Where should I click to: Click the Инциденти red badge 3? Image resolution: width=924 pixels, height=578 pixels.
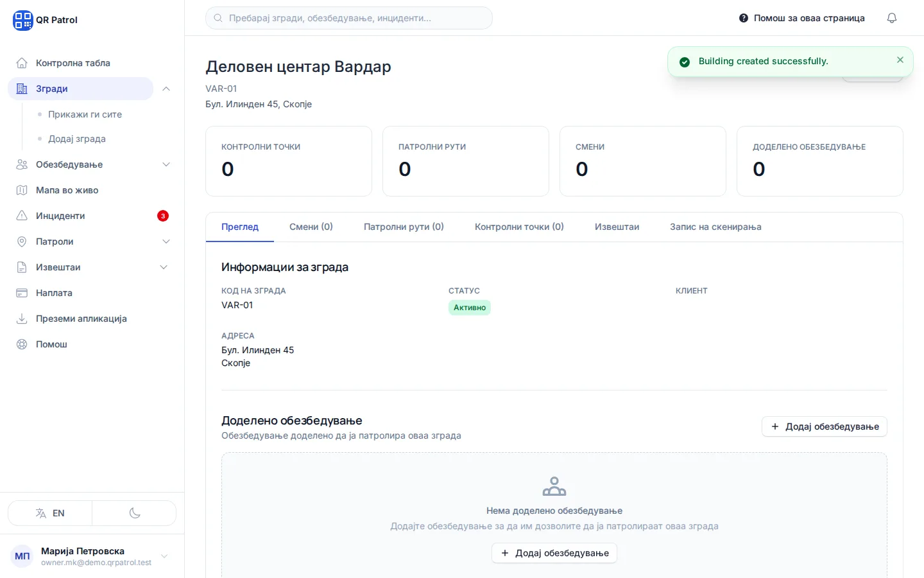(163, 216)
